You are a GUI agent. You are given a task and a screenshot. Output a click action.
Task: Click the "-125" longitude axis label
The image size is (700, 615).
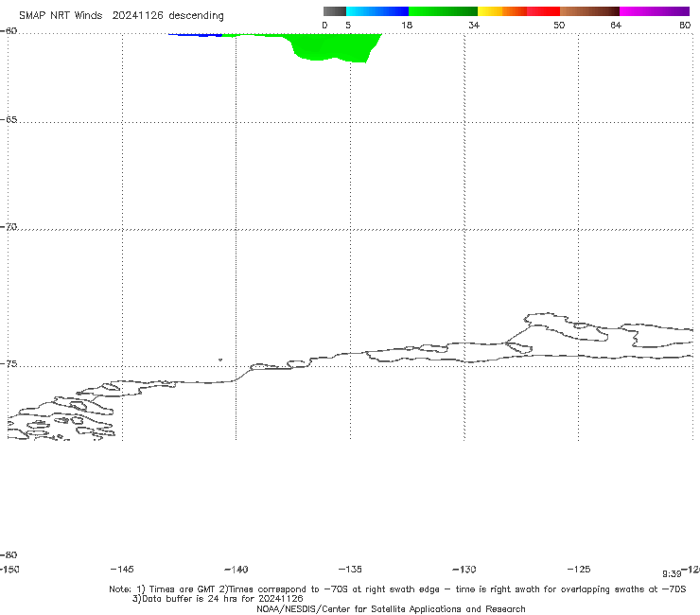tap(579, 569)
